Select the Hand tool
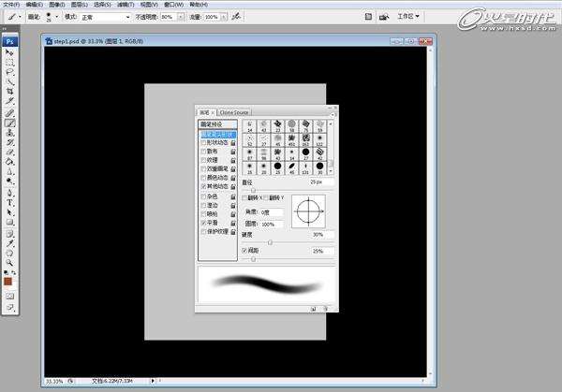This screenshot has width=562, height=392. point(9,254)
